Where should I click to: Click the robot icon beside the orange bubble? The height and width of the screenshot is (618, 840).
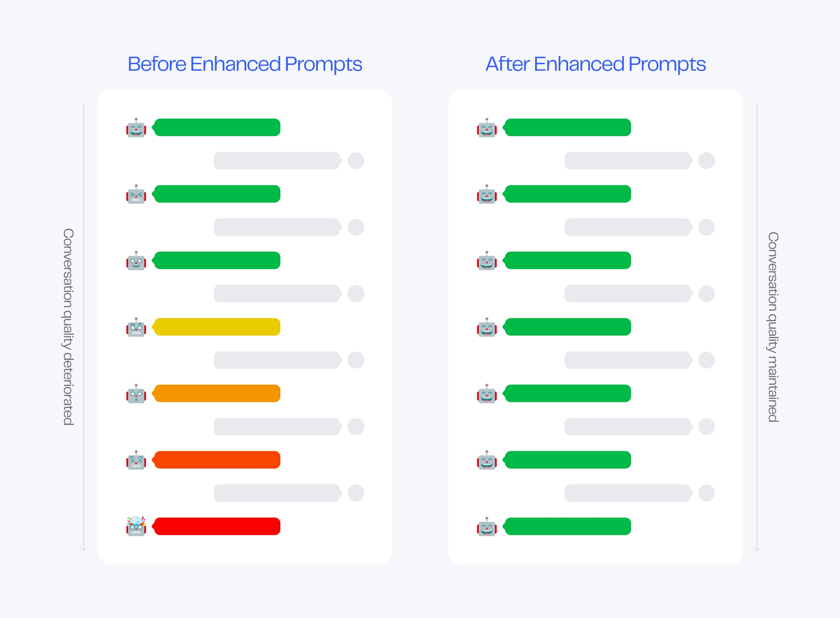tap(136, 393)
